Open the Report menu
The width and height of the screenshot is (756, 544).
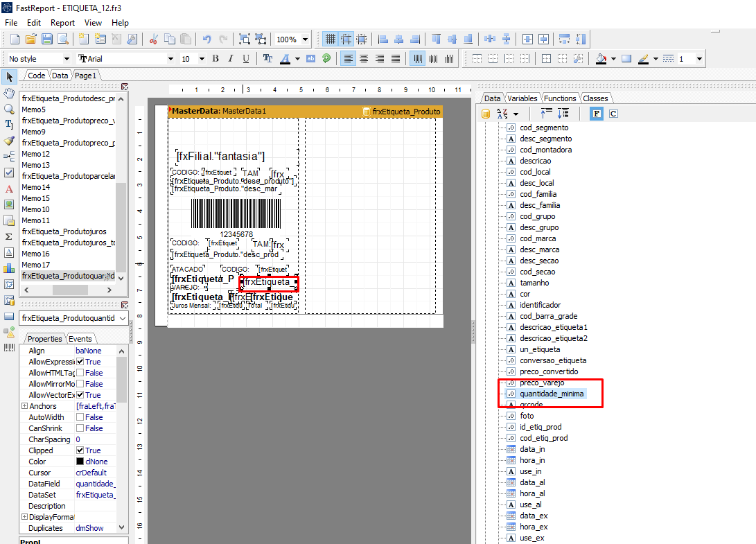click(x=62, y=23)
